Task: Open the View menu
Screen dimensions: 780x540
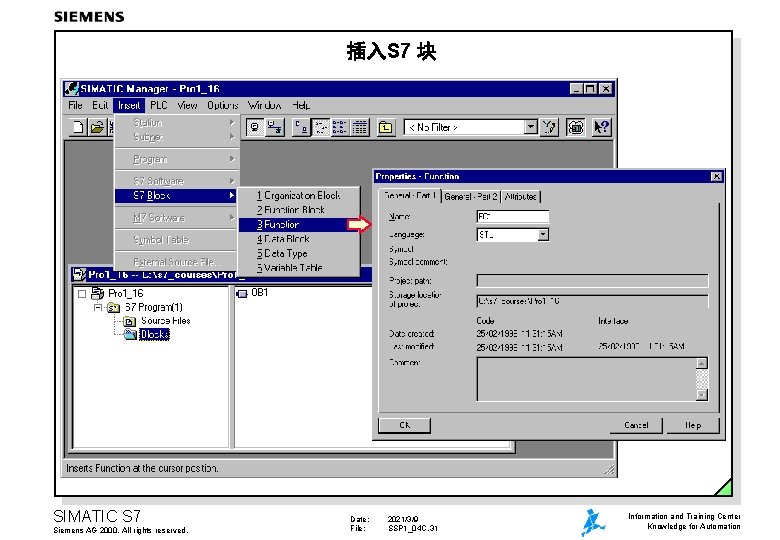Action: (x=188, y=105)
